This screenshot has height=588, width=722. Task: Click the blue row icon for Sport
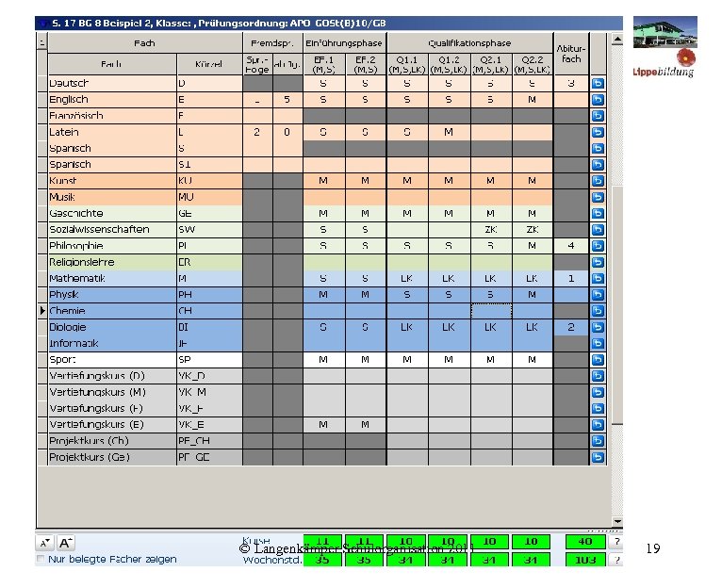pyautogui.click(x=598, y=360)
